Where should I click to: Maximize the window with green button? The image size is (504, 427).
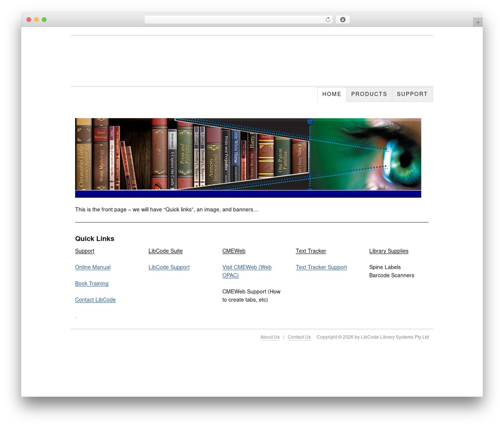click(44, 20)
